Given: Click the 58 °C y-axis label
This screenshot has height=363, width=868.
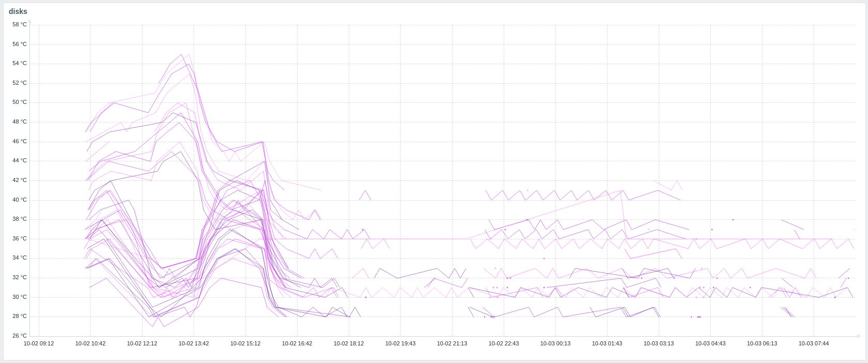Looking at the screenshot, I should (20, 25).
